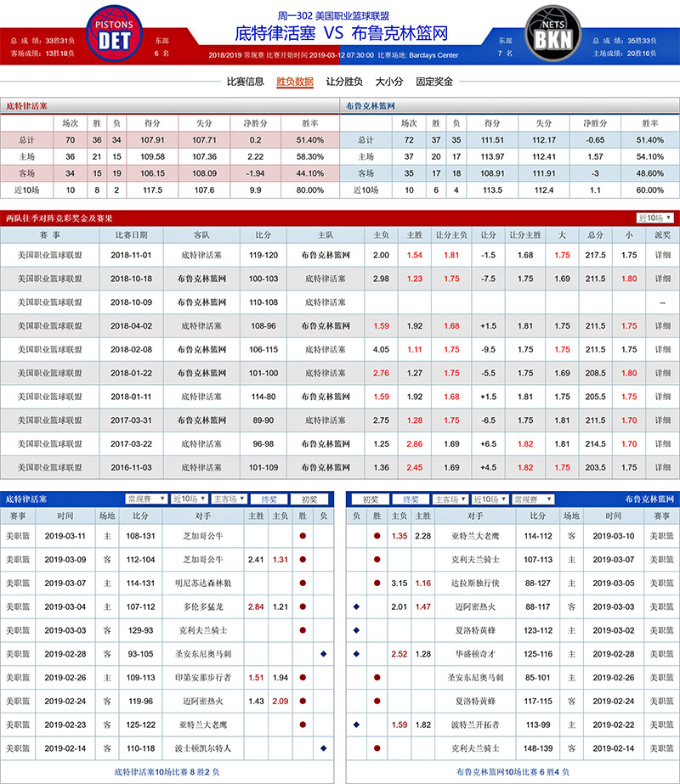Click blue loss diamond for Nets 2019-03-03 game

coord(356,607)
